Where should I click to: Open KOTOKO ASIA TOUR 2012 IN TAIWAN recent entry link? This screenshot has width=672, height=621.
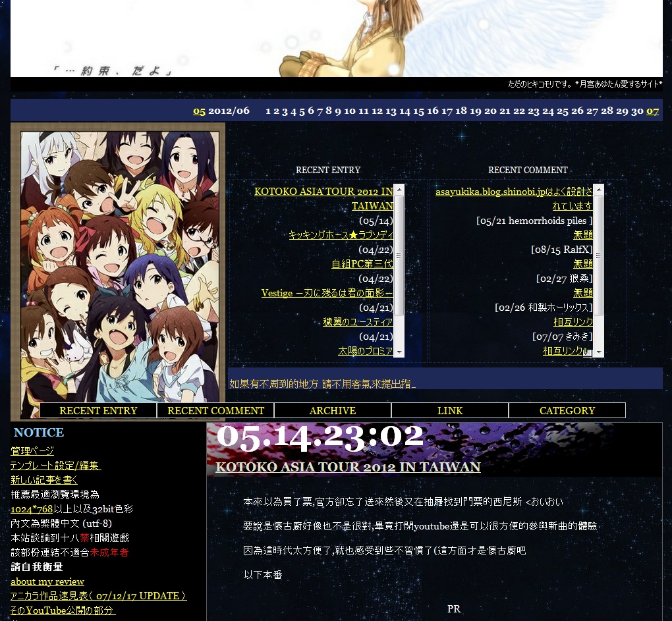(x=323, y=198)
